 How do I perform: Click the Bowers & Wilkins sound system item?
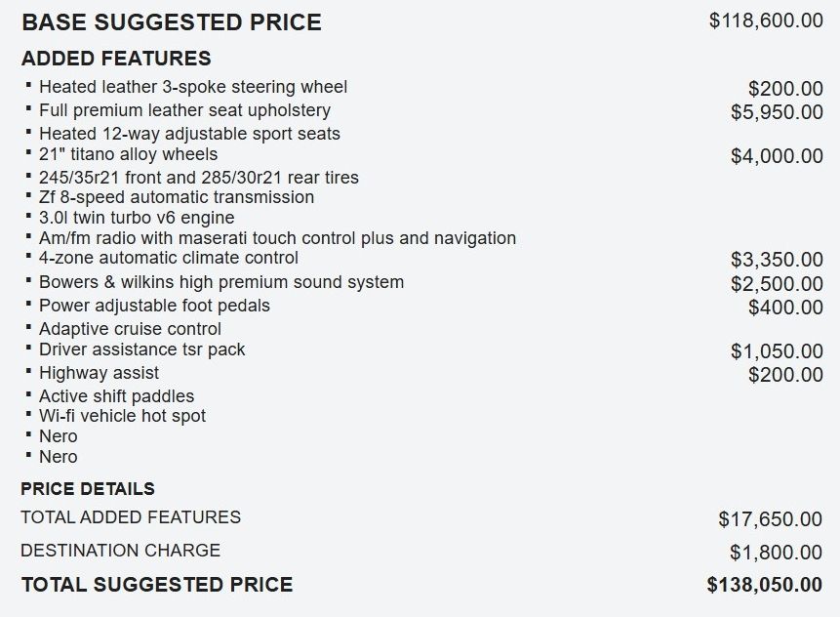(220, 282)
